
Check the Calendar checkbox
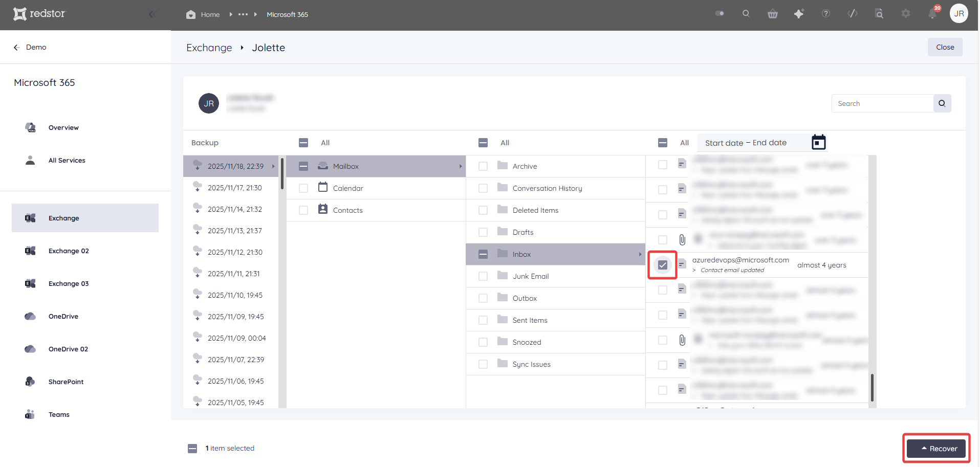pos(303,188)
